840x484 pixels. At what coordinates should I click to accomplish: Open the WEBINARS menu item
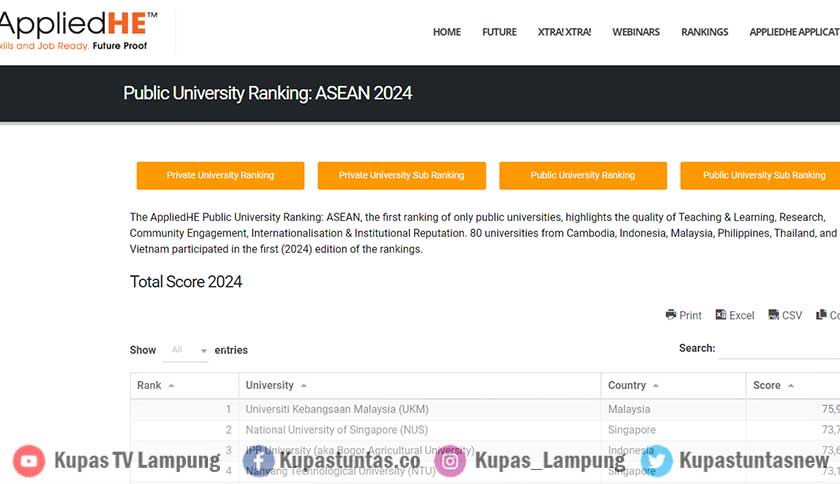(x=636, y=32)
